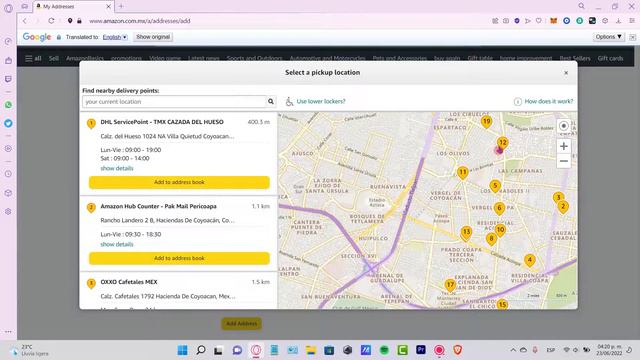Go back with the browser back arrow
Image resolution: width=640 pixels, height=360 pixels.
point(25,21)
